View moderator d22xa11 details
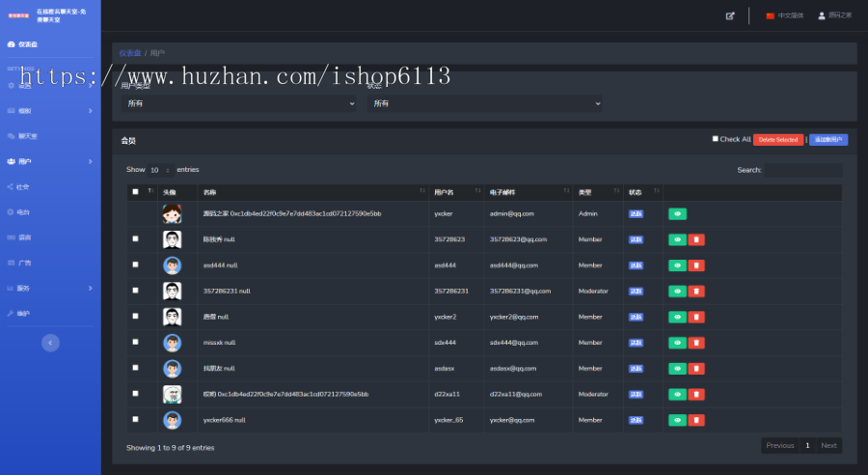Viewport: 868px width, 475px height. point(677,394)
